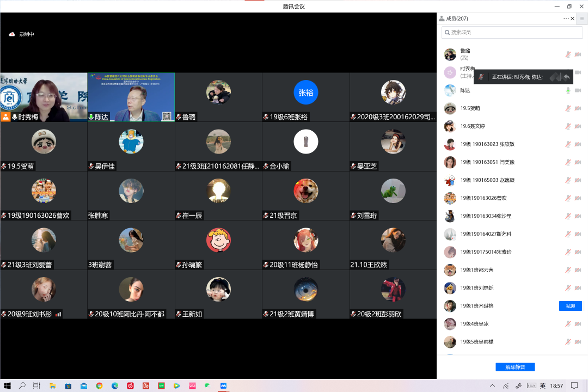588x392 pixels.
Task: Select member 19.6聂文婷 in the members list
Action: (x=471, y=126)
